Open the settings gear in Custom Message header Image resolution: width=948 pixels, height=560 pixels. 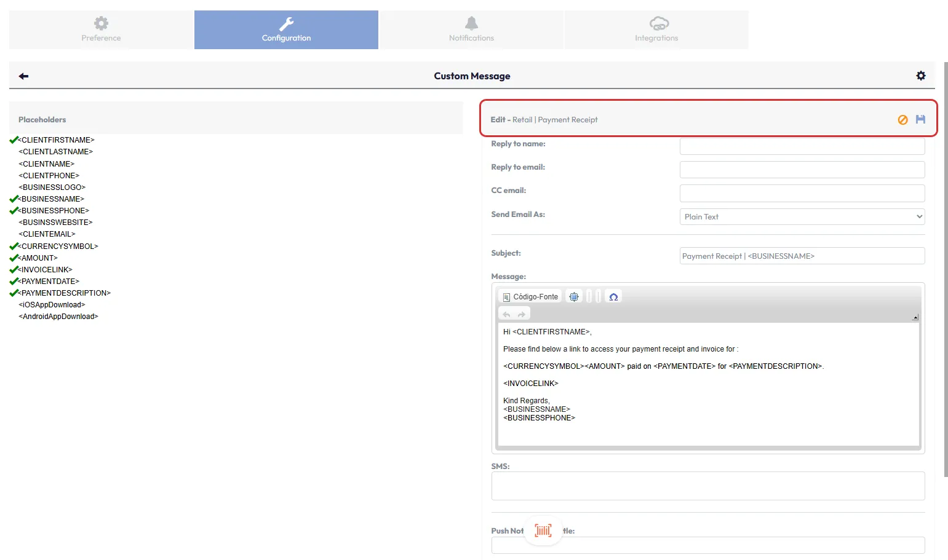point(920,76)
